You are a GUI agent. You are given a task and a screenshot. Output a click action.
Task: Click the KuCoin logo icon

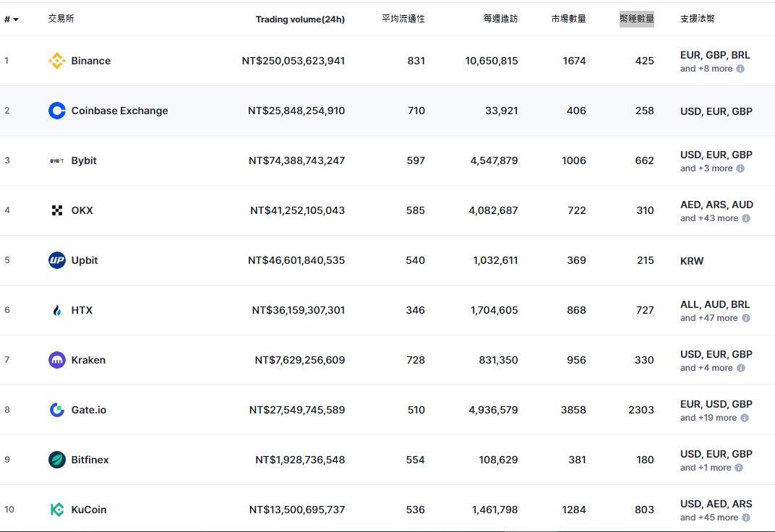[x=57, y=510]
